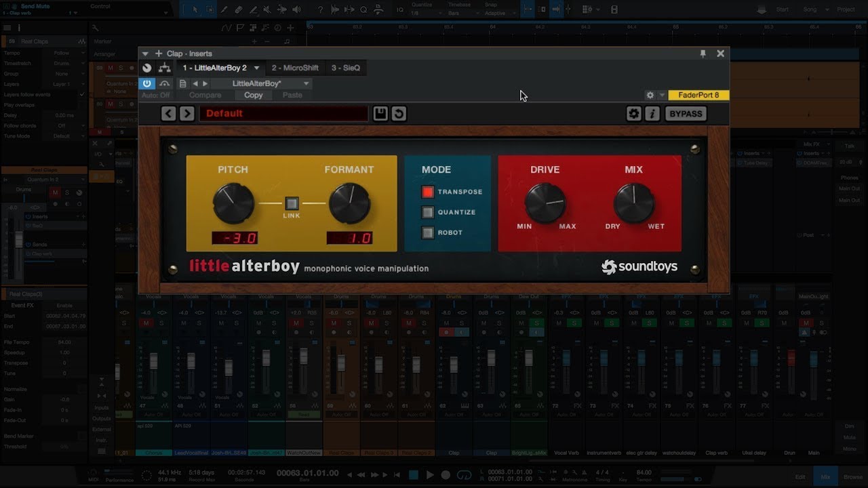Image resolution: width=868 pixels, height=488 pixels.
Task: Click the Stop transport button
Action: tap(413, 475)
